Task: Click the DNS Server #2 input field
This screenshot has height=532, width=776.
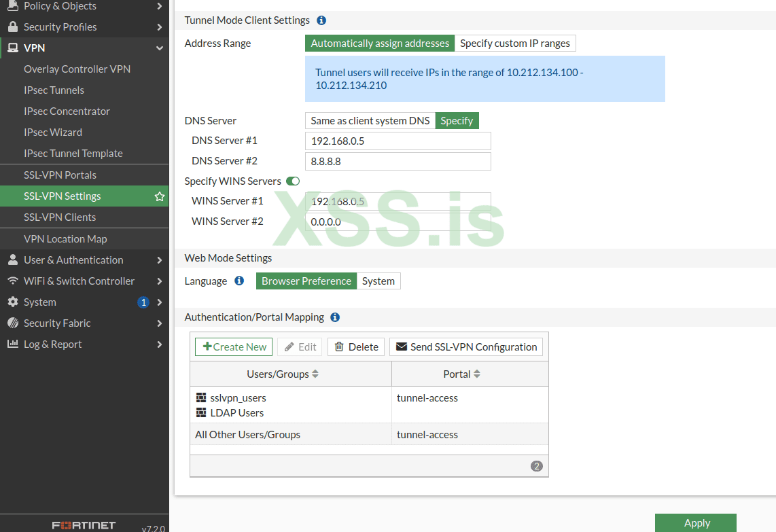Action: [398, 162]
